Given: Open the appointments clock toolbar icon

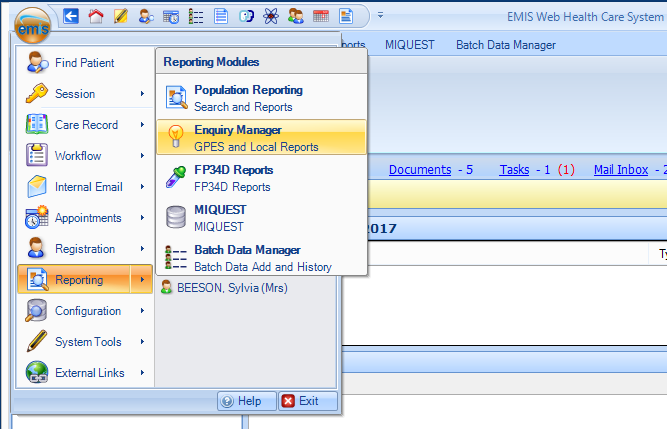Looking at the screenshot, I should 171,17.
